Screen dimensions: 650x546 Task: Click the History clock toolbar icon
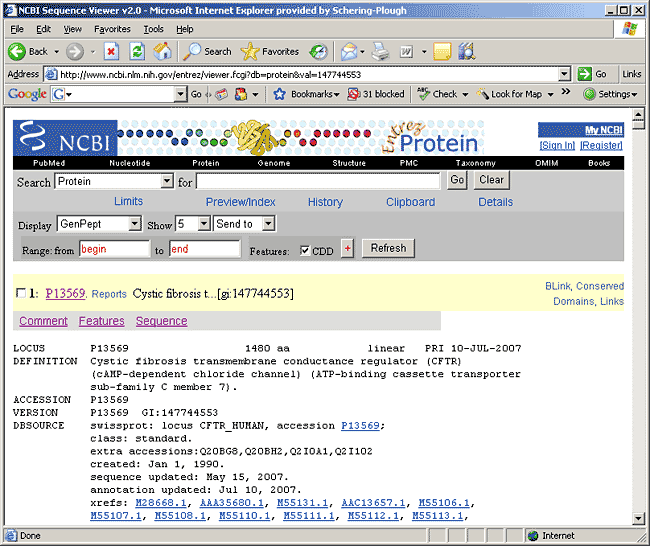pyautogui.click(x=318, y=52)
